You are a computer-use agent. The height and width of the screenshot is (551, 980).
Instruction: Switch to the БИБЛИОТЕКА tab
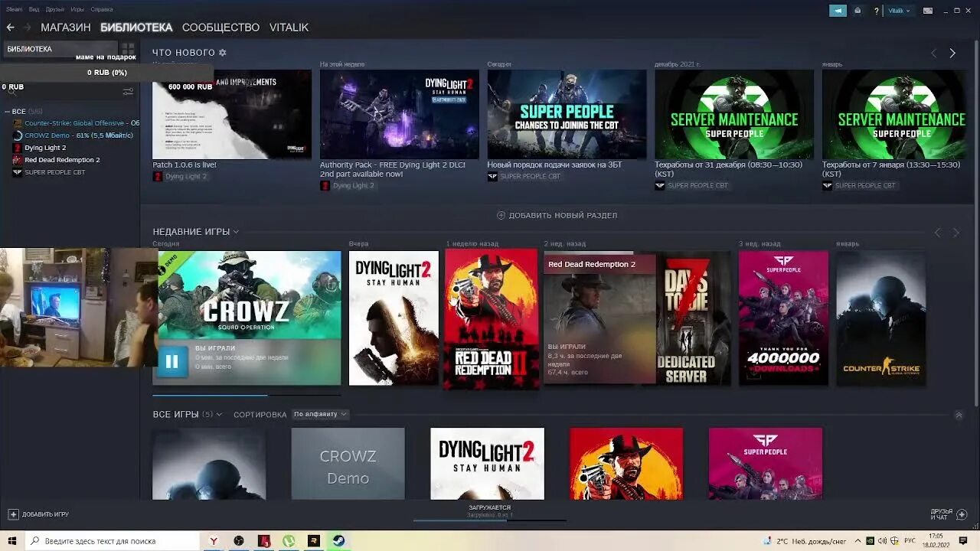(136, 28)
